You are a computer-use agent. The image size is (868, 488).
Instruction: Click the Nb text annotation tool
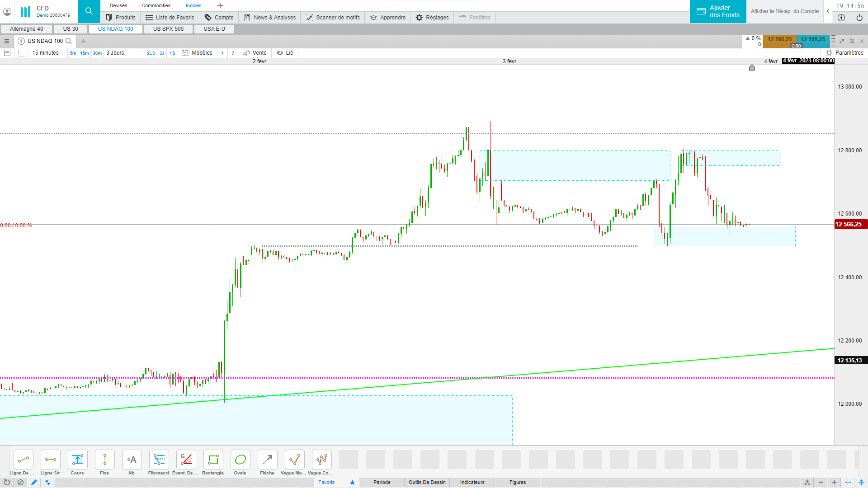click(x=132, y=460)
